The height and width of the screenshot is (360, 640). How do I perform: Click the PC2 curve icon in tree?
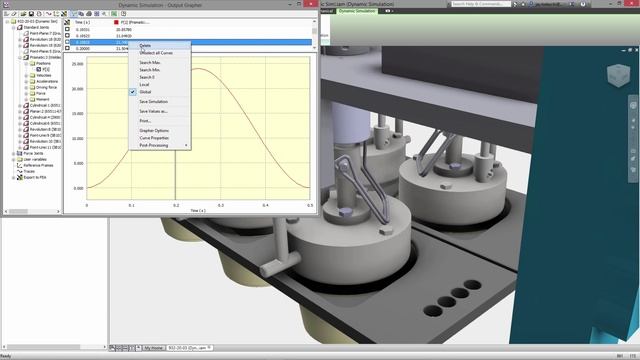(38, 69)
